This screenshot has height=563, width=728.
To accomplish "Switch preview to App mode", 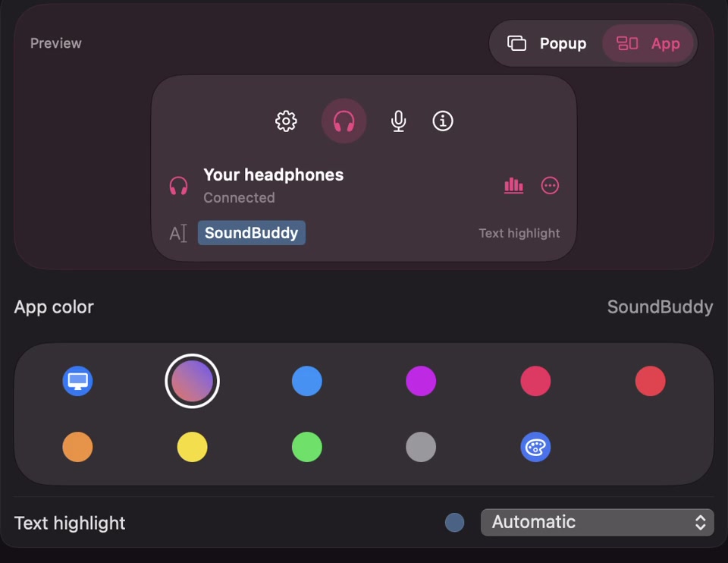I will pos(648,43).
